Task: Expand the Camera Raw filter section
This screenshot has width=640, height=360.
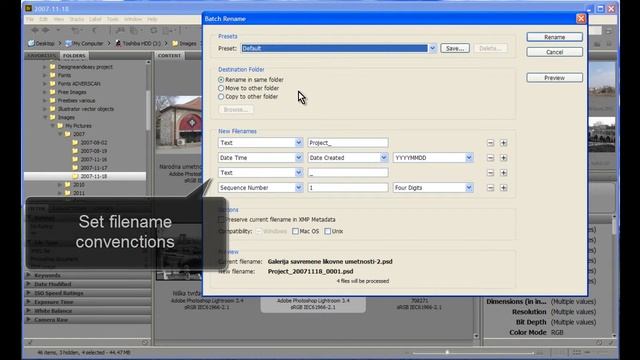Action: click(x=29, y=320)
